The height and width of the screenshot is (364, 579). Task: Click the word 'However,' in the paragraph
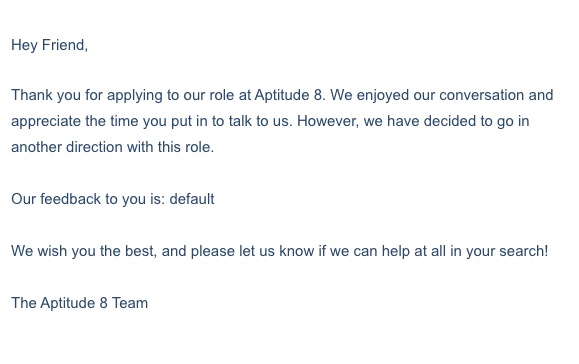[x=328, y=121]
